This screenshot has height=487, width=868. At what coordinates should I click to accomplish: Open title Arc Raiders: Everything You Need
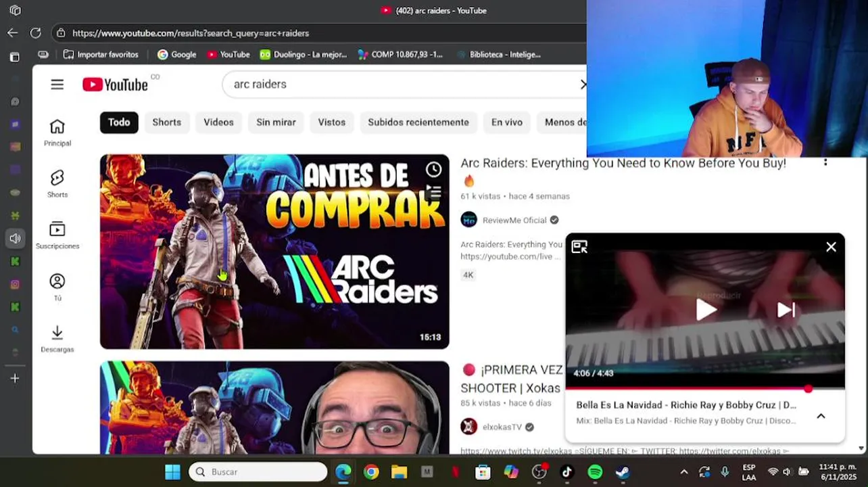623,163
